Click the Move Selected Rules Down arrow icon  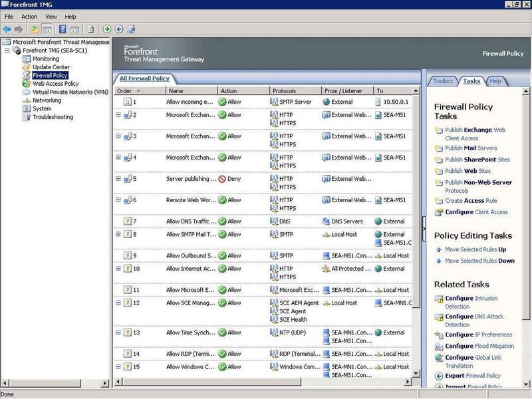click(x=439, y=261)
